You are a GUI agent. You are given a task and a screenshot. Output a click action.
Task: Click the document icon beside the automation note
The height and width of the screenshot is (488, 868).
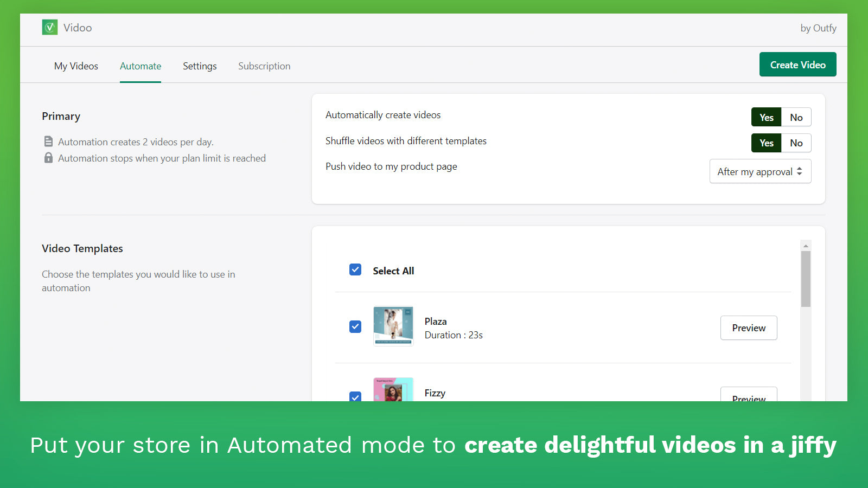point(48,141)
